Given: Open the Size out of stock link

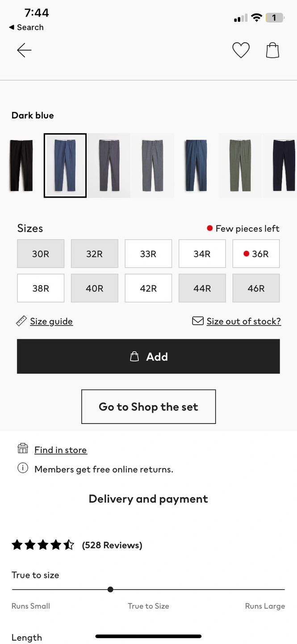Looking at the screenshot, I should [243, 321].
